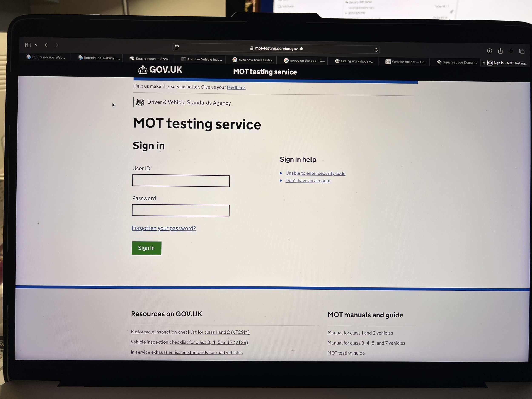
Task: Reload the page with the refresh icon
Action: point(376,50)
